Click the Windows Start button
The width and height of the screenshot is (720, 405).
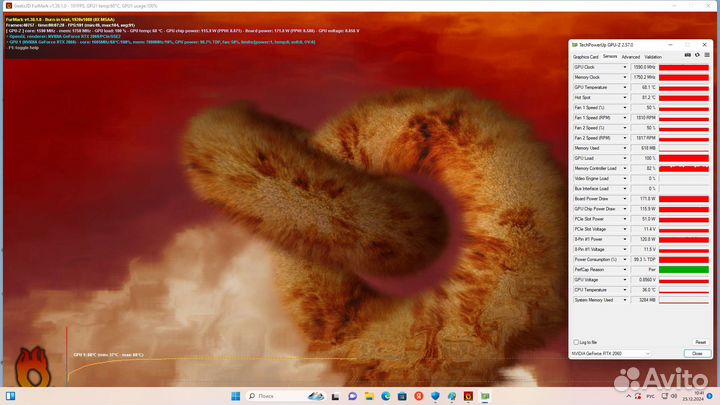click(x=236, y=396)
